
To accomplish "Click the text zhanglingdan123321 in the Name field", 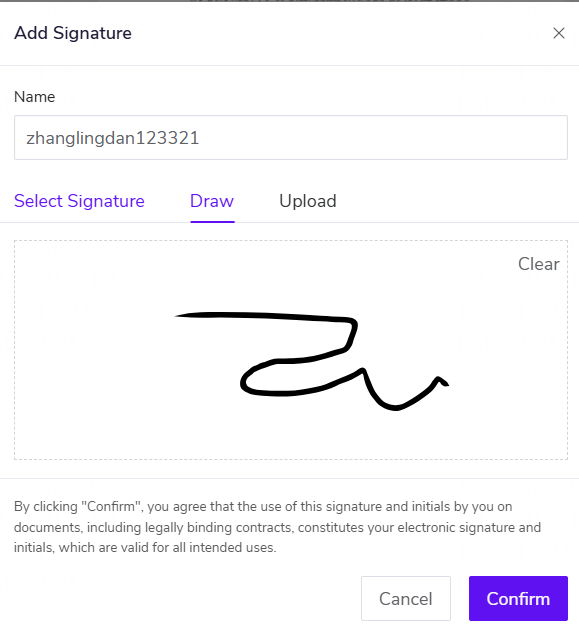I will click(113, 138).
